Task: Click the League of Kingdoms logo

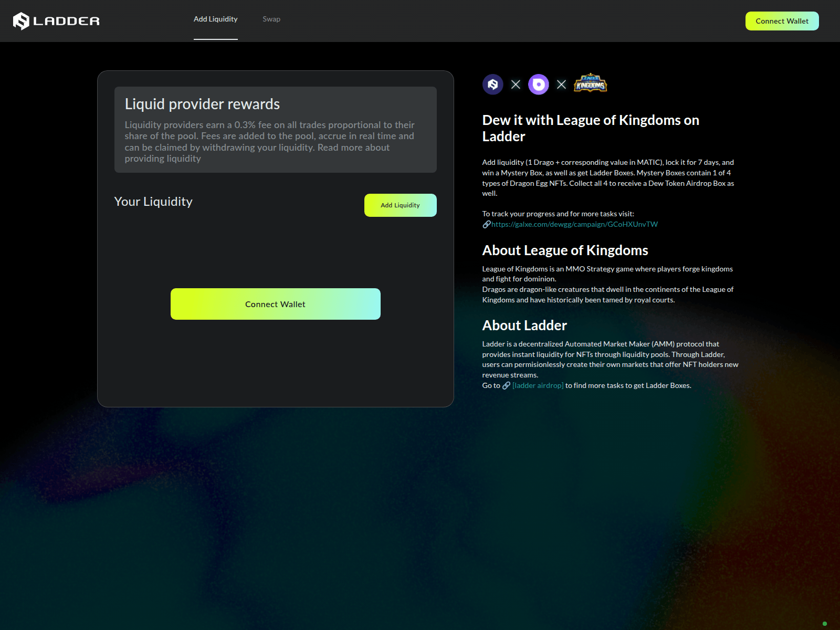Action: (590, 83)
